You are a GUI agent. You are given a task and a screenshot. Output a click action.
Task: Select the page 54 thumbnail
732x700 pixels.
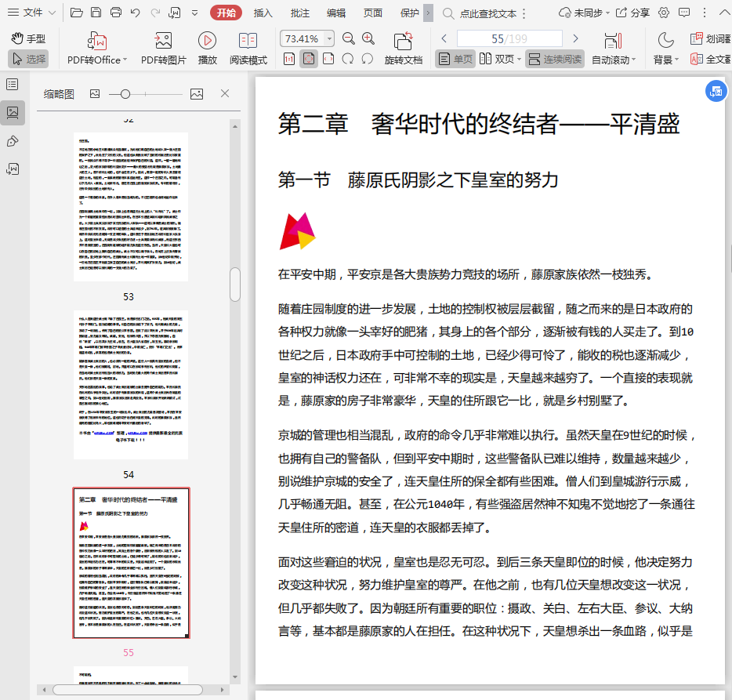click(x=131, y=384)
